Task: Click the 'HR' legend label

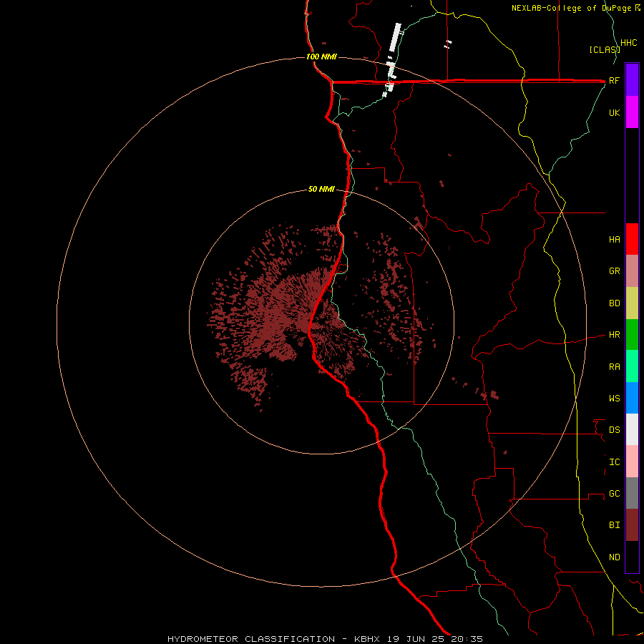Action: (x=614, y=335)
